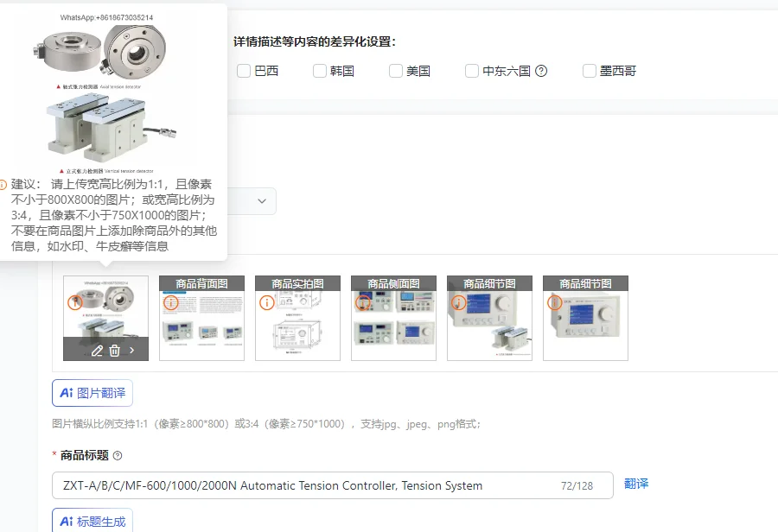The height and width of the screenshot is (532, 778).
Task: Select the 商品实拍图 image thumbnail
Action: coord(297,319)
